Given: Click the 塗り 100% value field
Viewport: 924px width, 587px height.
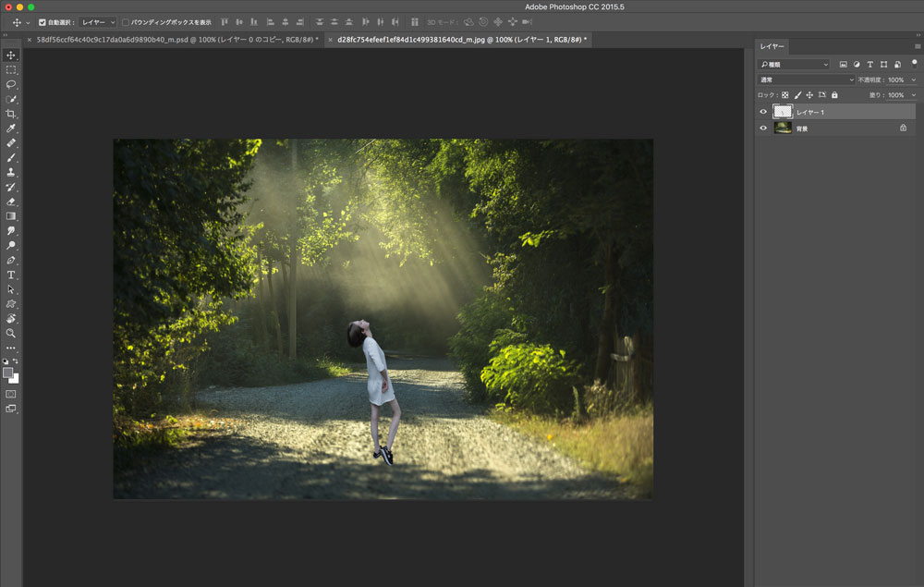Looking at the screenshot, I should (x=896, y=95).
